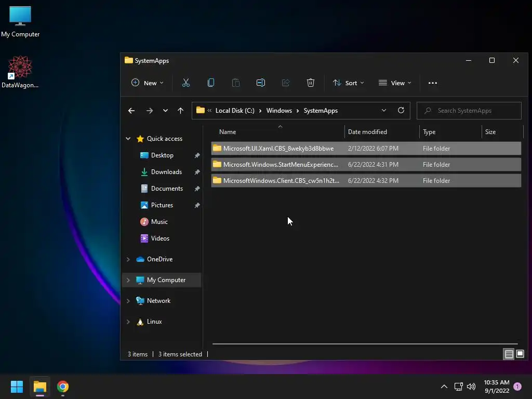Click the Copy icon in toolbar

(211, 83)
